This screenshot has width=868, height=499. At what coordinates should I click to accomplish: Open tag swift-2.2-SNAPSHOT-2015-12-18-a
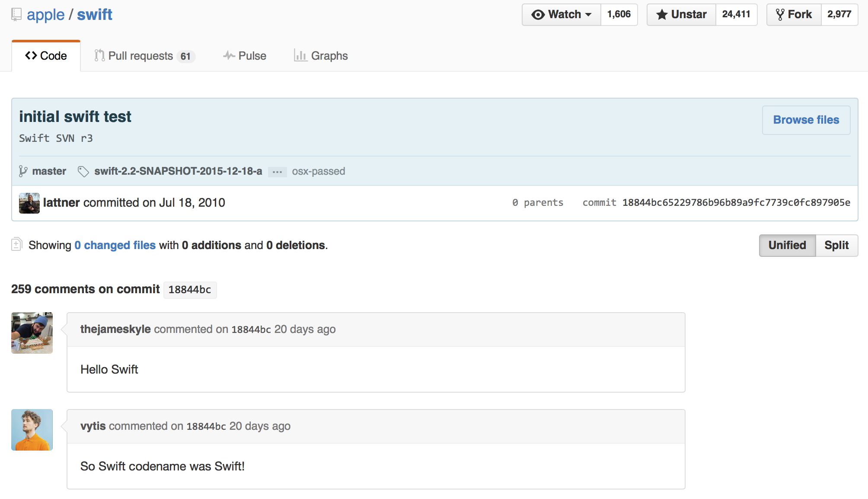178,171
